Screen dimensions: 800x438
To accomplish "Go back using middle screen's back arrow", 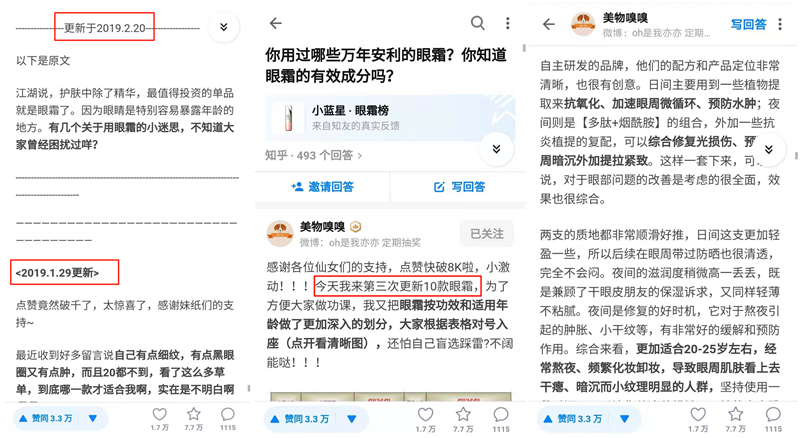I will [x=276, y=23].
